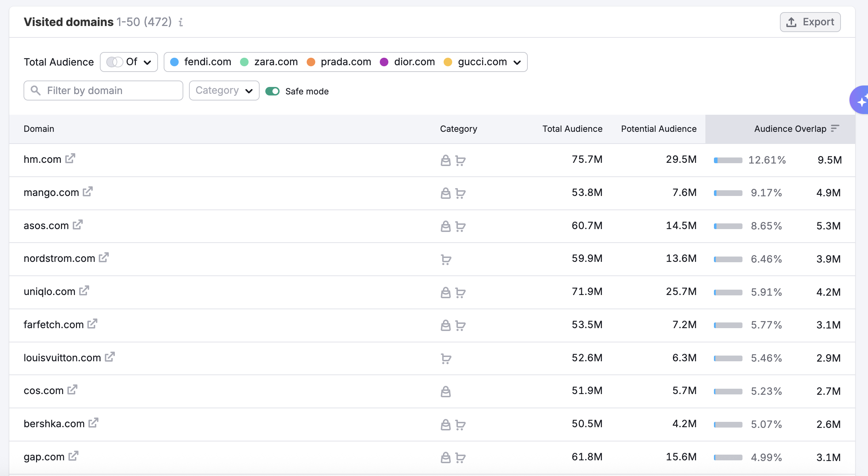Disable the Safe mode toggle
The width and height of the screenshot is (868, 476).
click(x=272, y=91)
